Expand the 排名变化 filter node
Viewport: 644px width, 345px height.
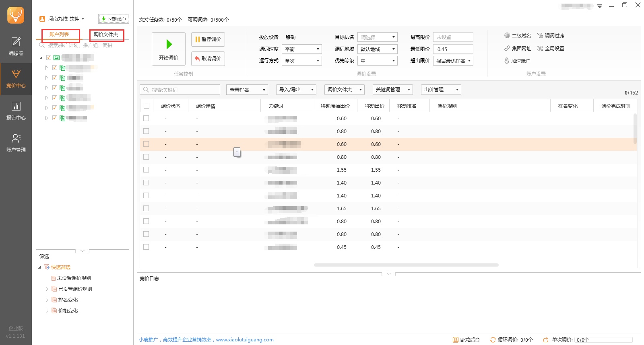[x=47, y=300]
